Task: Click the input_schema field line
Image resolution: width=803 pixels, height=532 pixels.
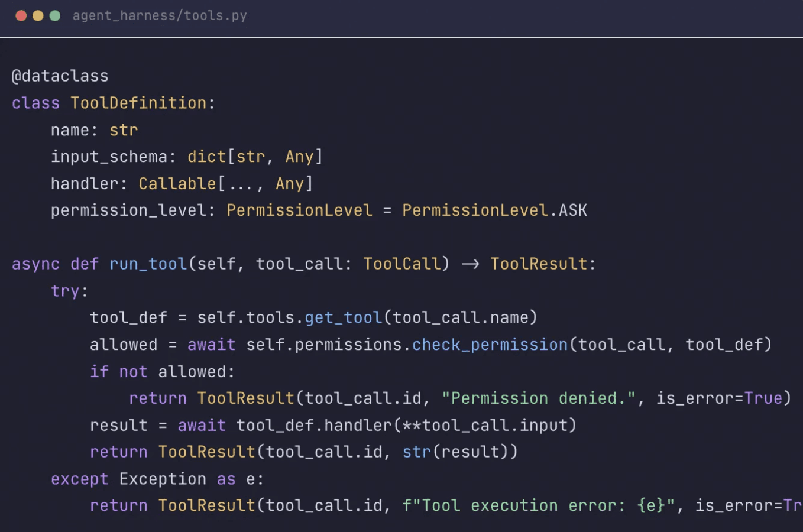Action: (186, 156)
